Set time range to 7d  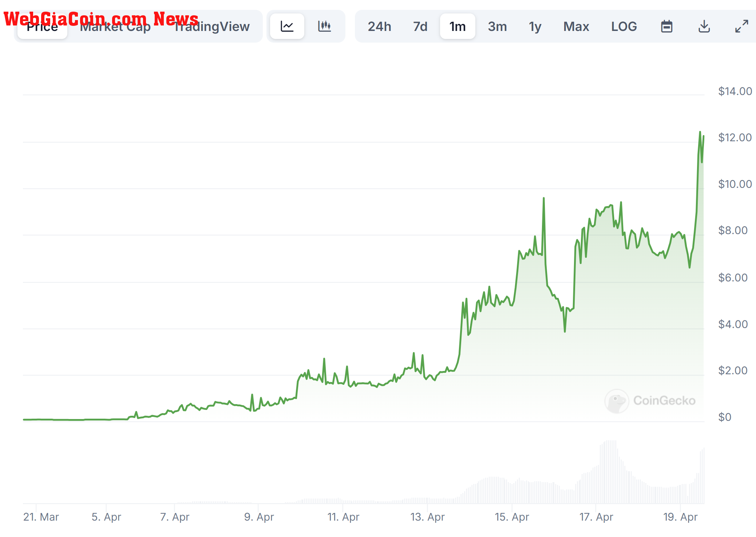[x=420, y=26]
